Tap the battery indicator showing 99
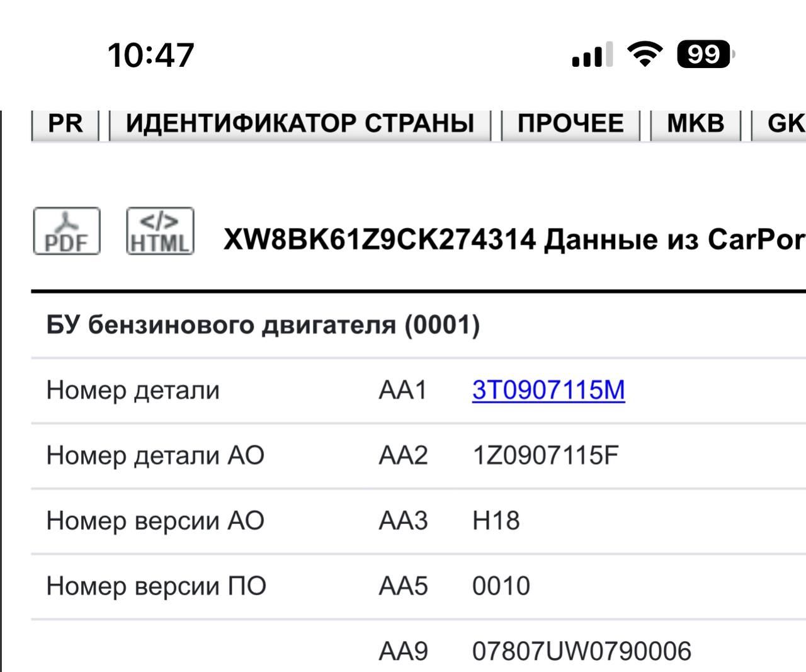Screen dimensions: 806x672 click(705, 54)
